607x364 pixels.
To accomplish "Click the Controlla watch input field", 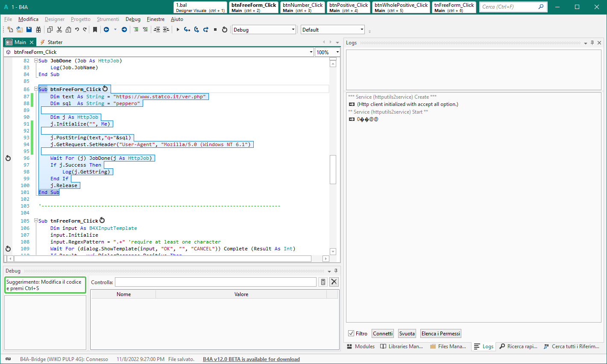I will [x=216, y=282].
